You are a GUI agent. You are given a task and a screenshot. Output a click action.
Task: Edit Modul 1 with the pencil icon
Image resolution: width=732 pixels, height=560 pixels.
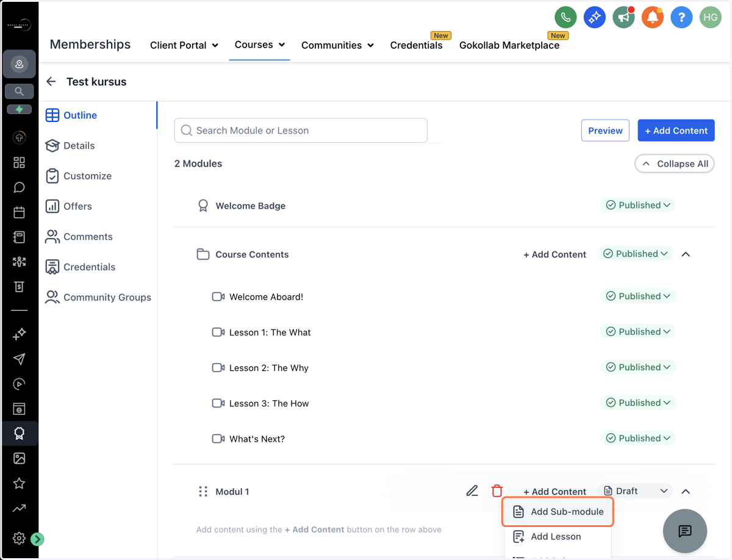[472, 491]
